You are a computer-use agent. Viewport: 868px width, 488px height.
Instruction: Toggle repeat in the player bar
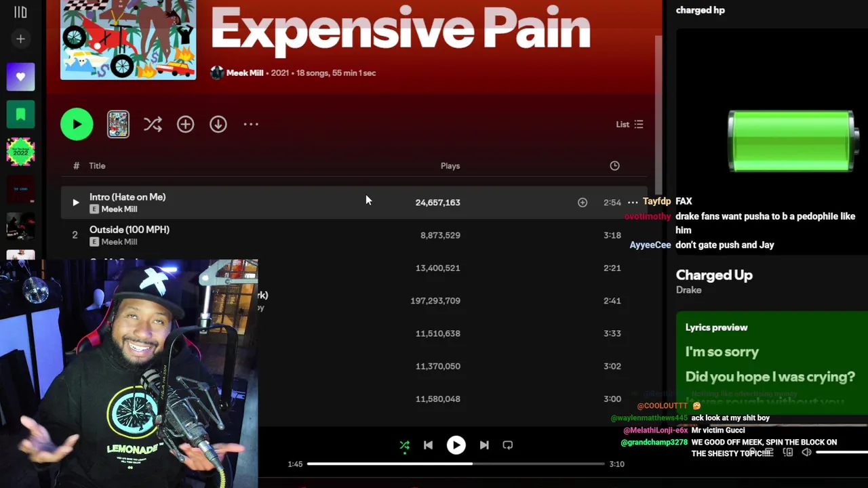(507, 445)
